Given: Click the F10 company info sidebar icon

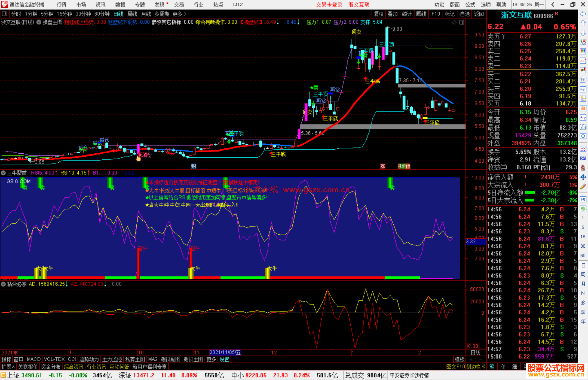Looking at the screenshot, I should 583,89.
